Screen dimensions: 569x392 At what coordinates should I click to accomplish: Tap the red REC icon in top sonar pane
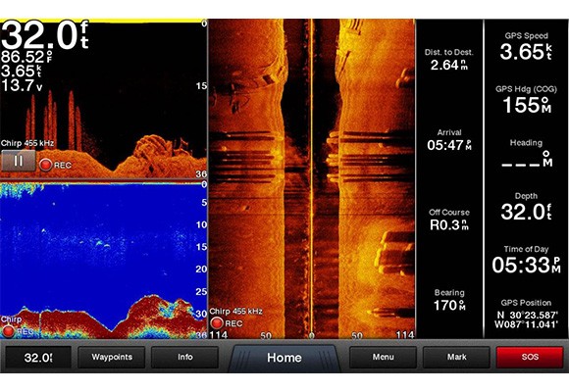45,165
